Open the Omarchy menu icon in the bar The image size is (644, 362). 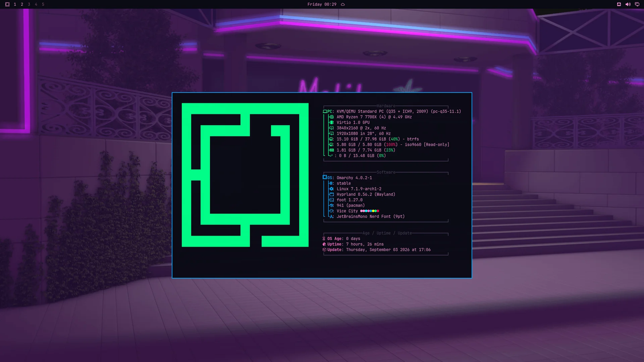click(x=7, y=4)
